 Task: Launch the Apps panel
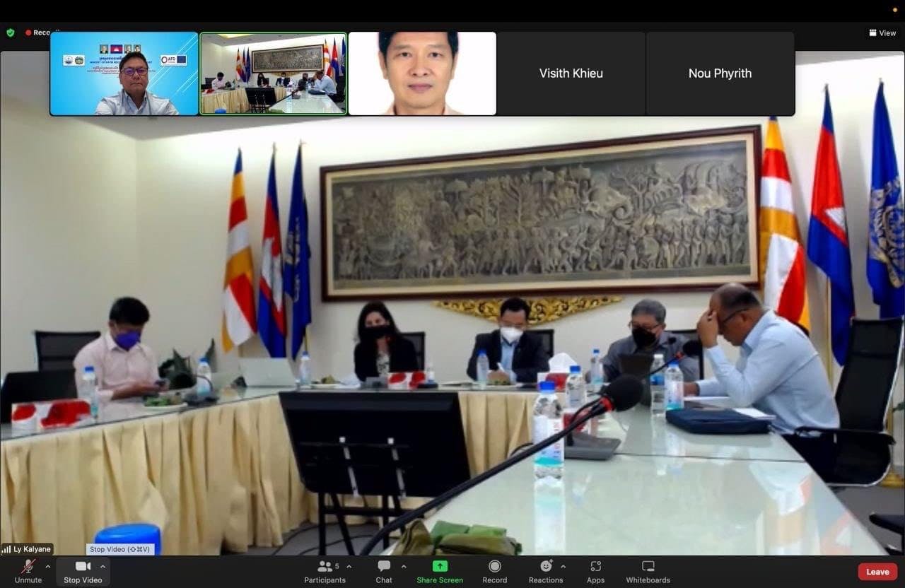pyautogui.click(x=595, y=571)
